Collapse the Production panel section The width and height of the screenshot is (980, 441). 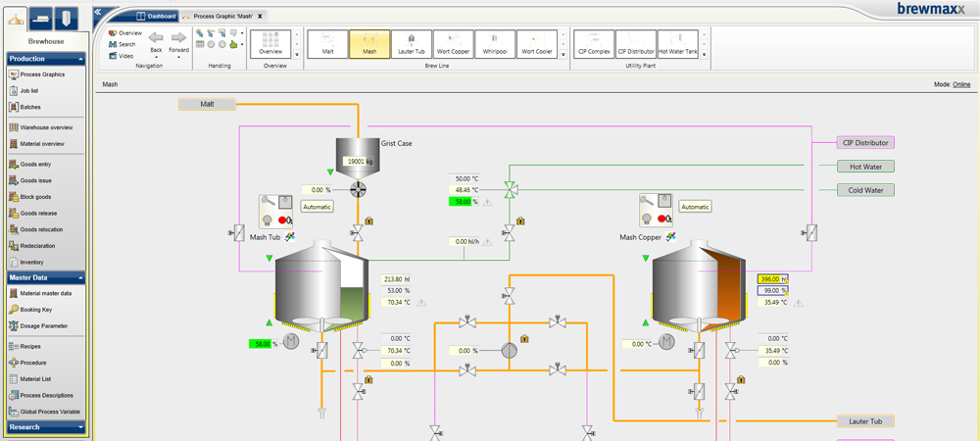click(81, 59)
